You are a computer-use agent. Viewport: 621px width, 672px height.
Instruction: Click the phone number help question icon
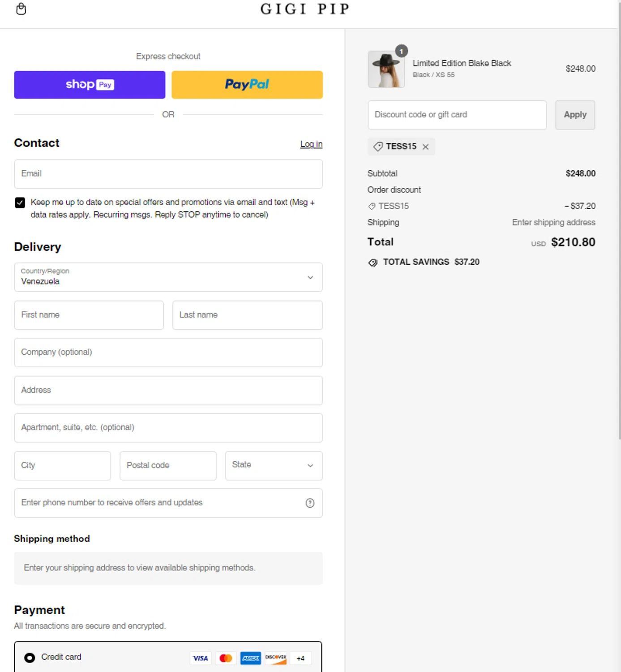click(310, 503)
